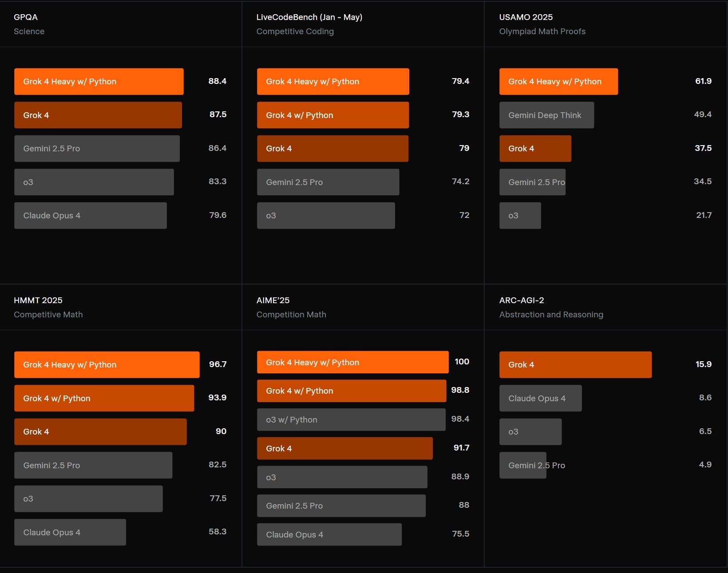Click the USAMO Grok 4 bar

click(x=535, y=149)
